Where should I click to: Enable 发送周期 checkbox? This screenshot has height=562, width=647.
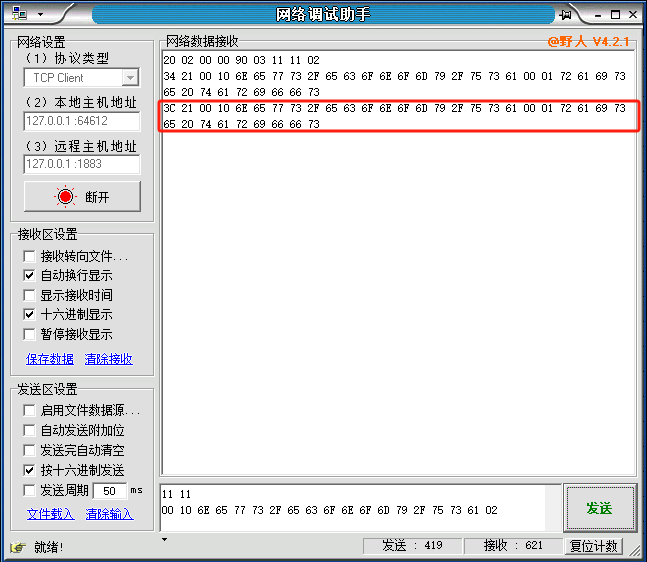coord(29,490)
